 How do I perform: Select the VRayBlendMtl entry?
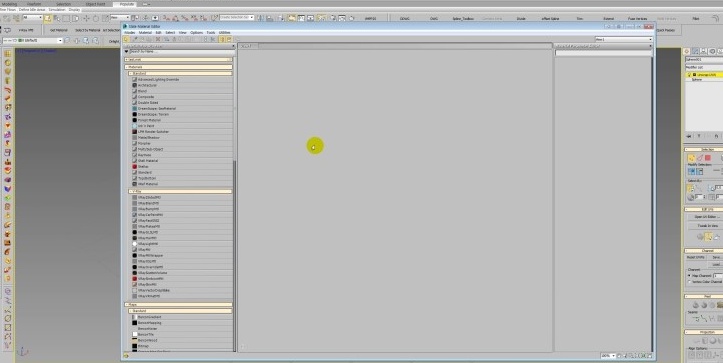click(182, 203)
